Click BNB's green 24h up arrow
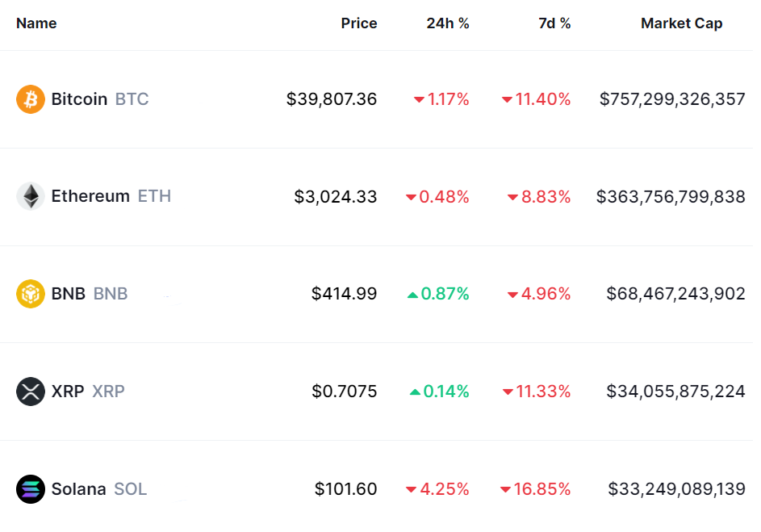This screenshot has height=532, width=761. (x=412, y=295)
